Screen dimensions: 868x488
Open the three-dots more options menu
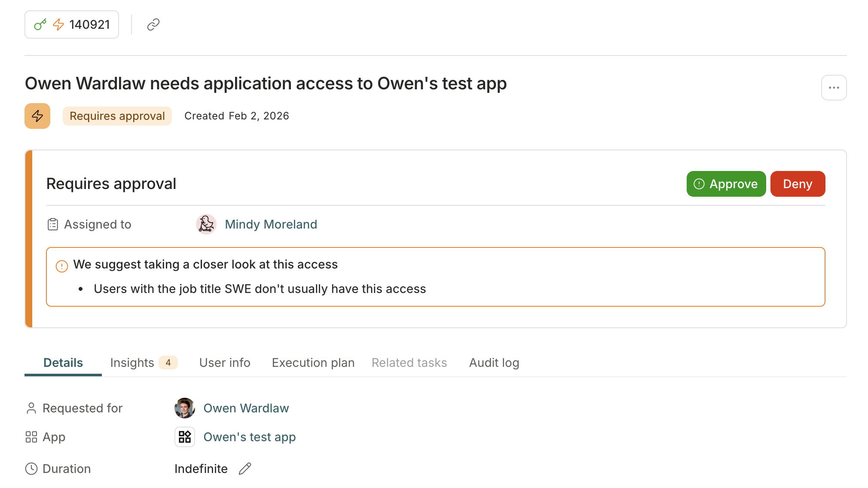834,88
